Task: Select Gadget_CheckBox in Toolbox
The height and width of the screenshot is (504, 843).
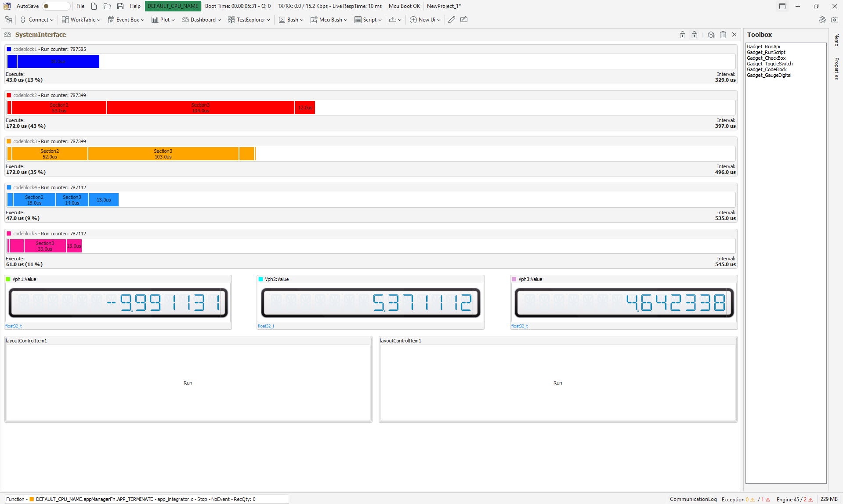Action: point(766,58)
